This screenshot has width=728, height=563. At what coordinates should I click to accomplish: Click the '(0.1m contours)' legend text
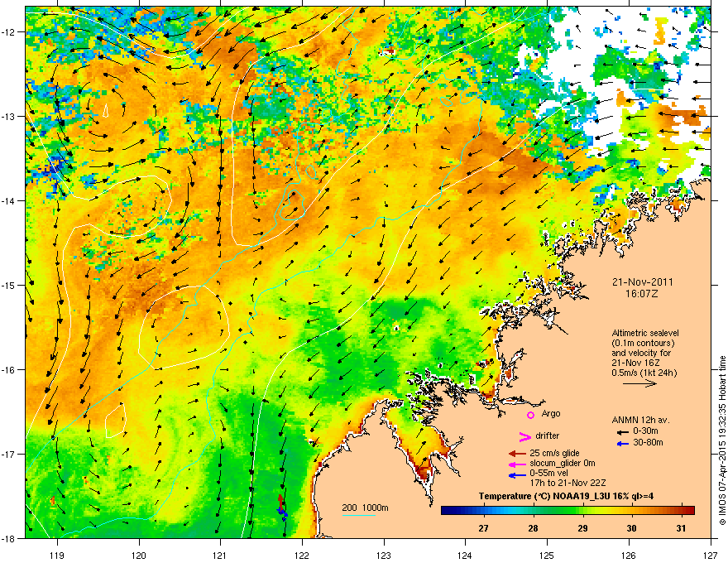click(x=643, y=343)
